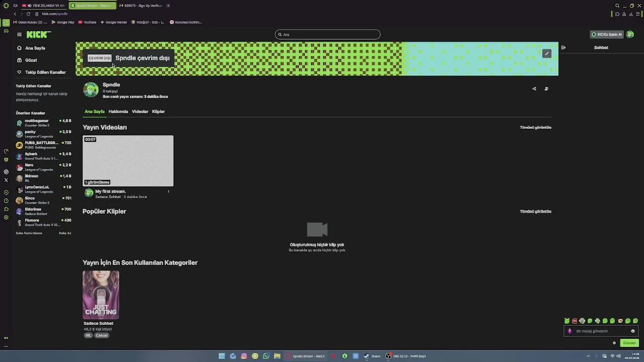Show hidden system tray icons chevron
Image resolution: width=644 pixels, height=362 pixels.
point(588,356)
